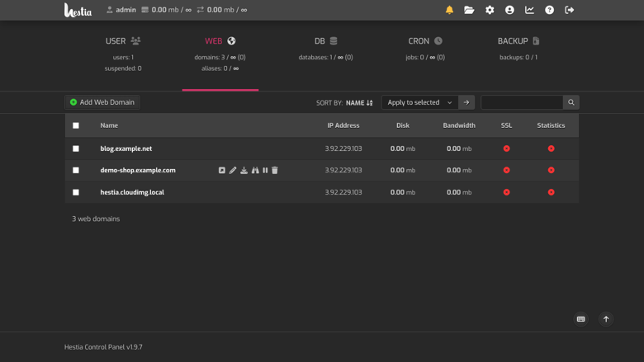
Task: Toggle the select-all checkbox in header
Action: click(x=76, y=125)
